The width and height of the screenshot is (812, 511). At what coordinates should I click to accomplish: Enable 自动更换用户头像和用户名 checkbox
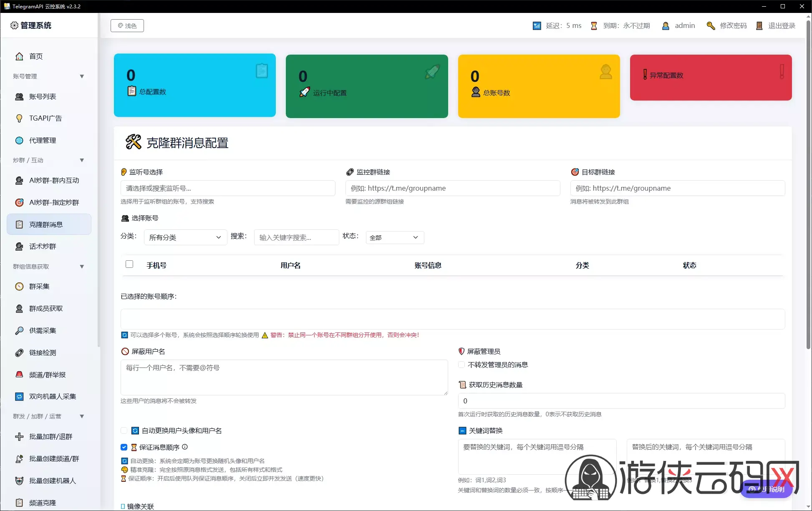point(124,430)
